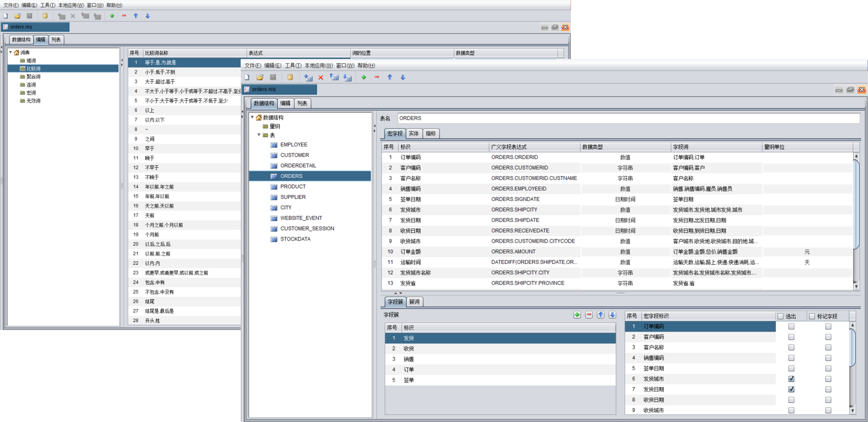The image size is (868, 422).
Task: Collapse the 表 folder in the tree
Action: [x=259, y=135]
